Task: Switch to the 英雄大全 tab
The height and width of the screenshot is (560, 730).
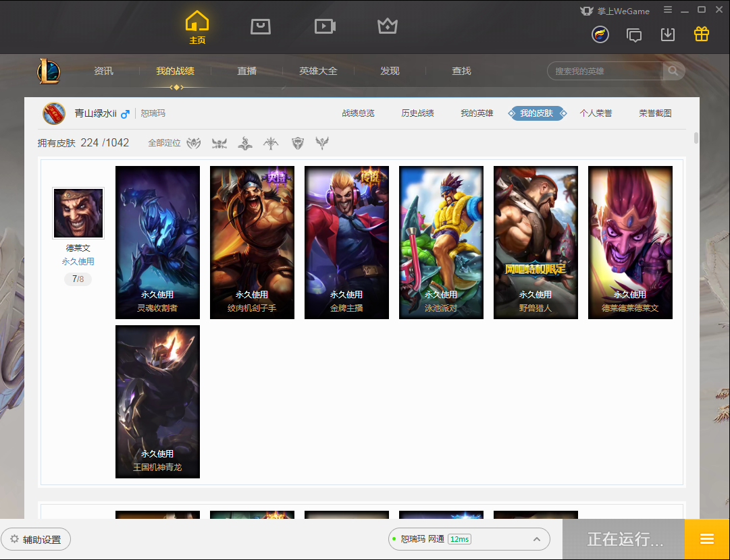Action: [x=318, y=71]
